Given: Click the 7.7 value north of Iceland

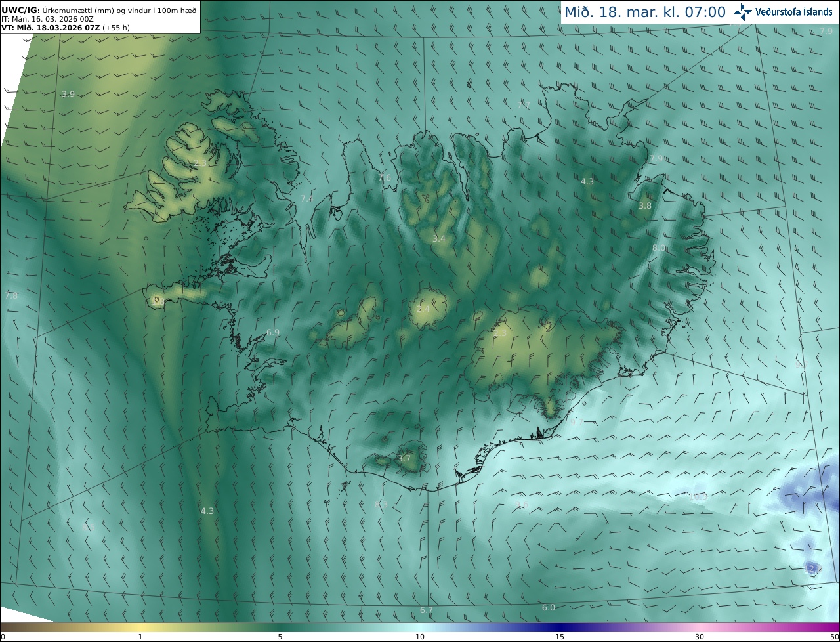Looking at the screenshot, I should [x=523, y=106].
